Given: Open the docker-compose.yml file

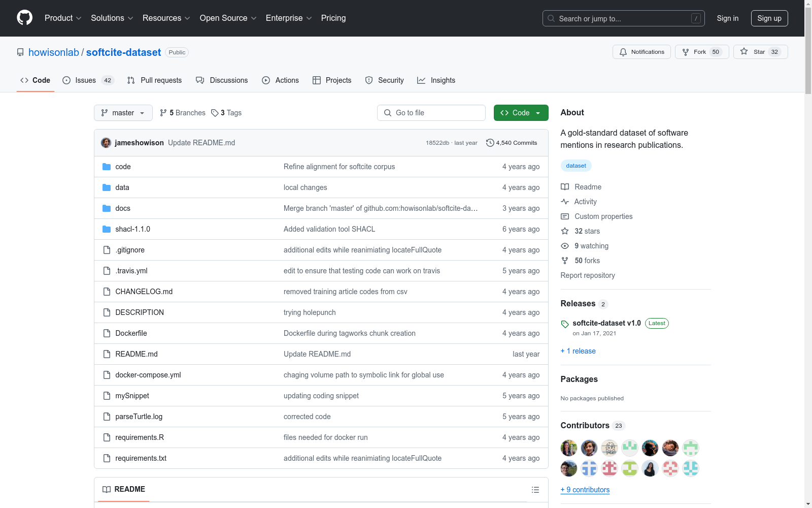Looking at the screenshot, I should tap(148, 375).
